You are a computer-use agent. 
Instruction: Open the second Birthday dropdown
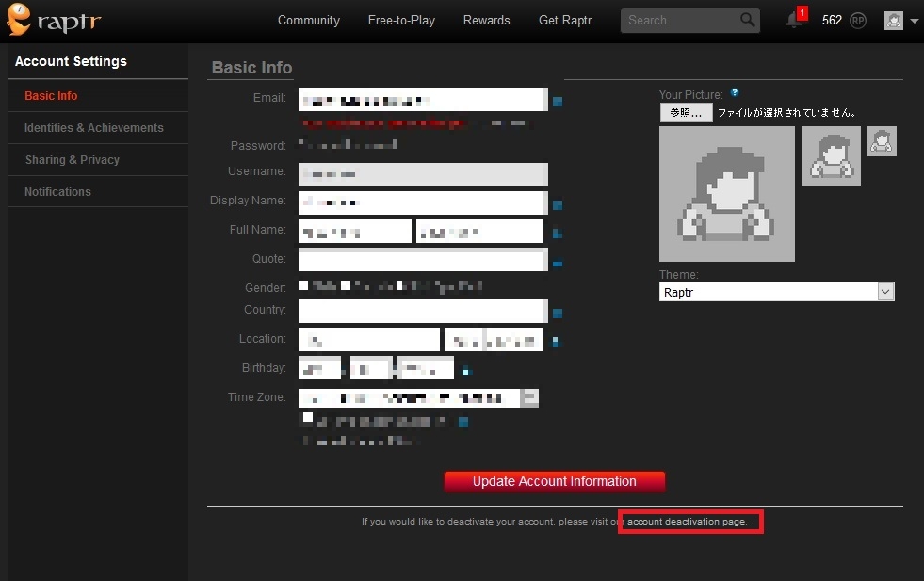[x=371, y=367]
